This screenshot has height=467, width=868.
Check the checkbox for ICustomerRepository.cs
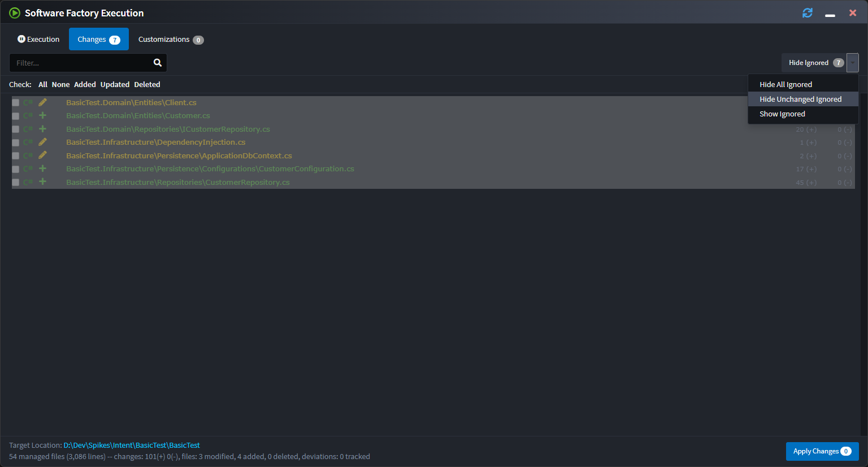(15, 129)
